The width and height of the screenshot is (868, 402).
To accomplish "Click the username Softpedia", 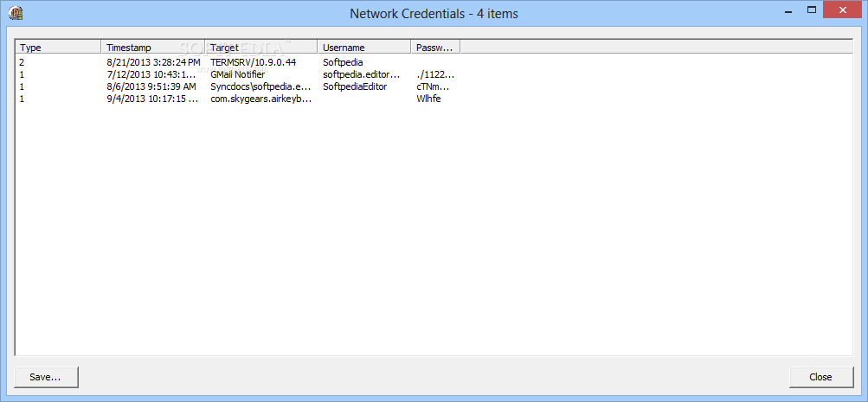I will (x=343, y=62).
